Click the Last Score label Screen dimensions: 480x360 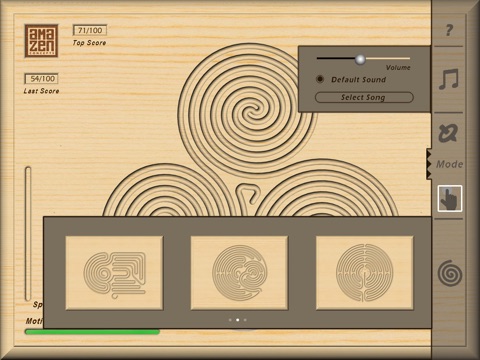point(41,91)
